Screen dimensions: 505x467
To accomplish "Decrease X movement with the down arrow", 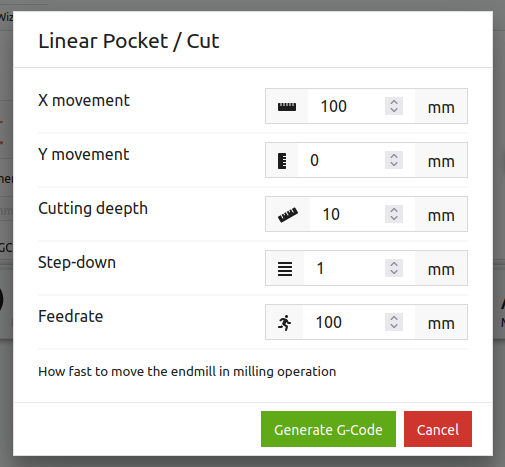I will pyautogui.click(x=394, y=110).
